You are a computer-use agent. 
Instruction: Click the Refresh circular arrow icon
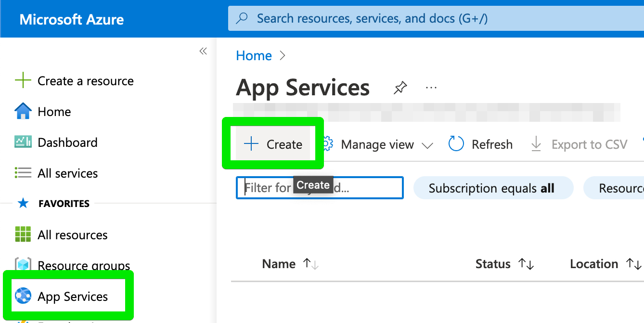point(456,144)
